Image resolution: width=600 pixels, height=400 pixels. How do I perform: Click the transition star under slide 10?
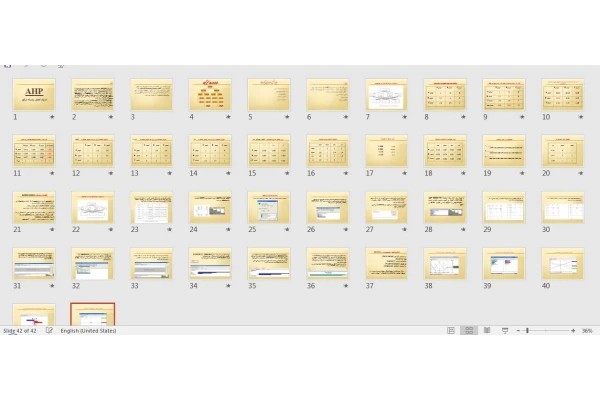pos(581,117)
